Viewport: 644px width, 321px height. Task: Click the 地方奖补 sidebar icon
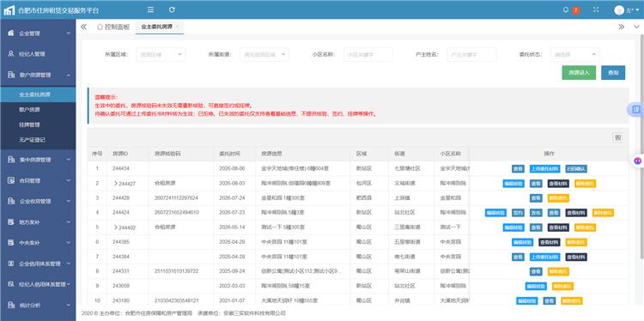11,222
